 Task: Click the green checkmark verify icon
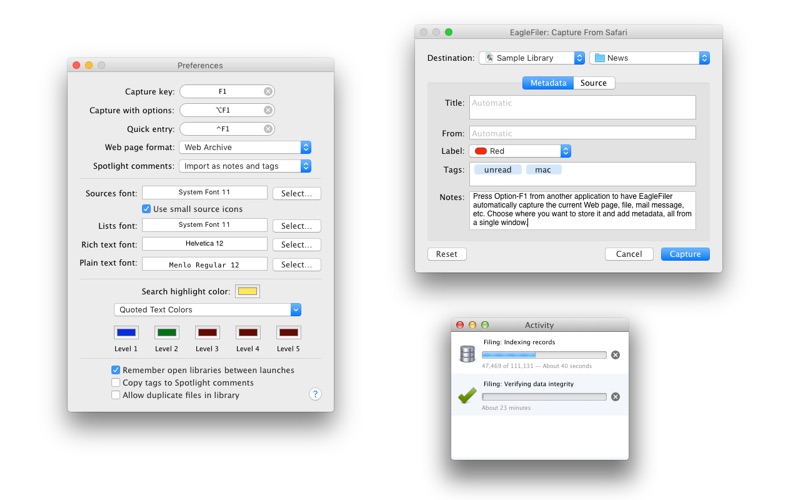tap(467, 396)
